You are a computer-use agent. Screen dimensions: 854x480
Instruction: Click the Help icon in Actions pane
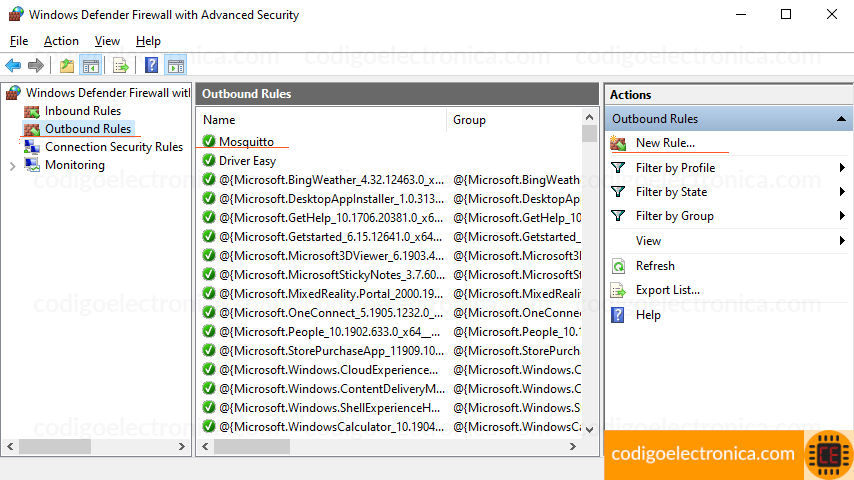(x=618, y=315)
